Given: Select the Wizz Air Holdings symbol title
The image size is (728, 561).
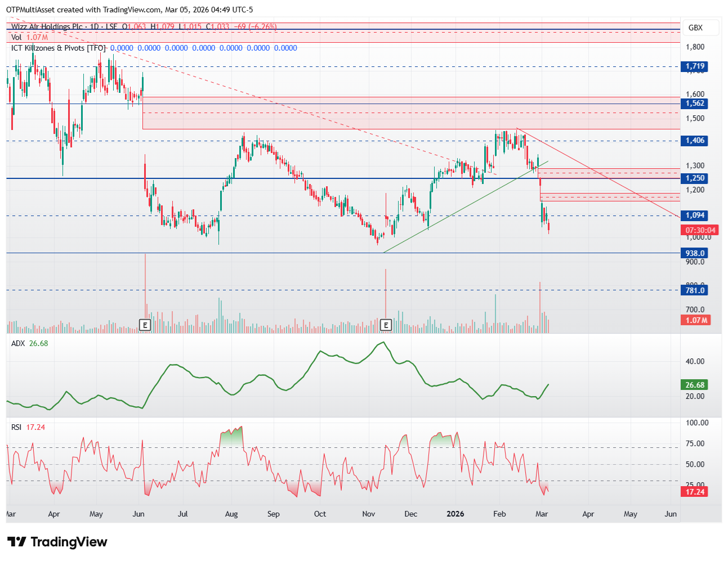Looking at the screenshot, I should (65, 26).
